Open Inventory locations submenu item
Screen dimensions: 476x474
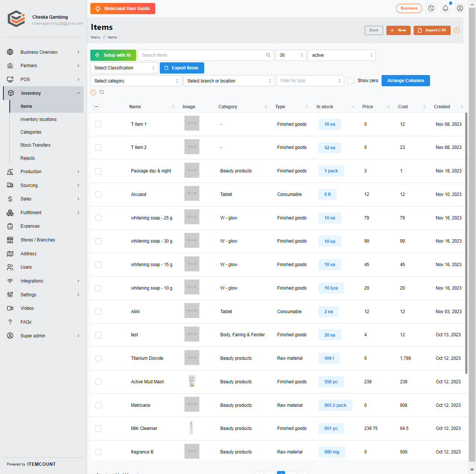coord(38,119)
